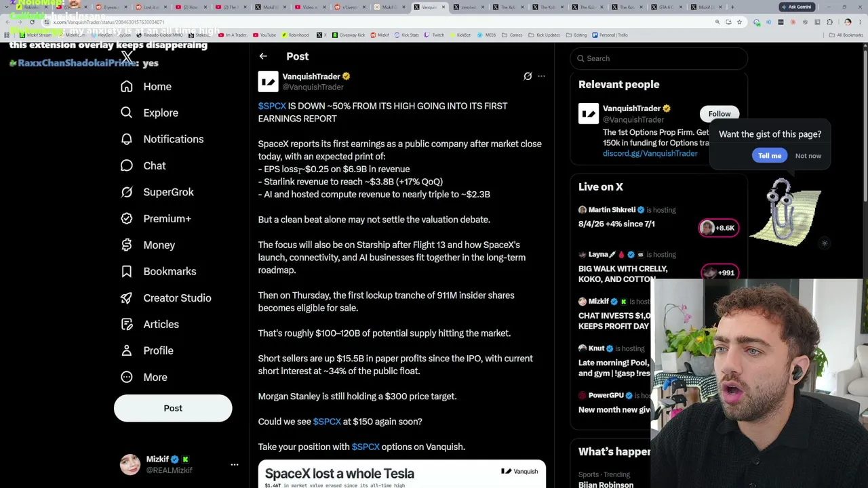Open the Personal | Trello bookmark
The width and height of the screenshot is (868, 488).
610,35
